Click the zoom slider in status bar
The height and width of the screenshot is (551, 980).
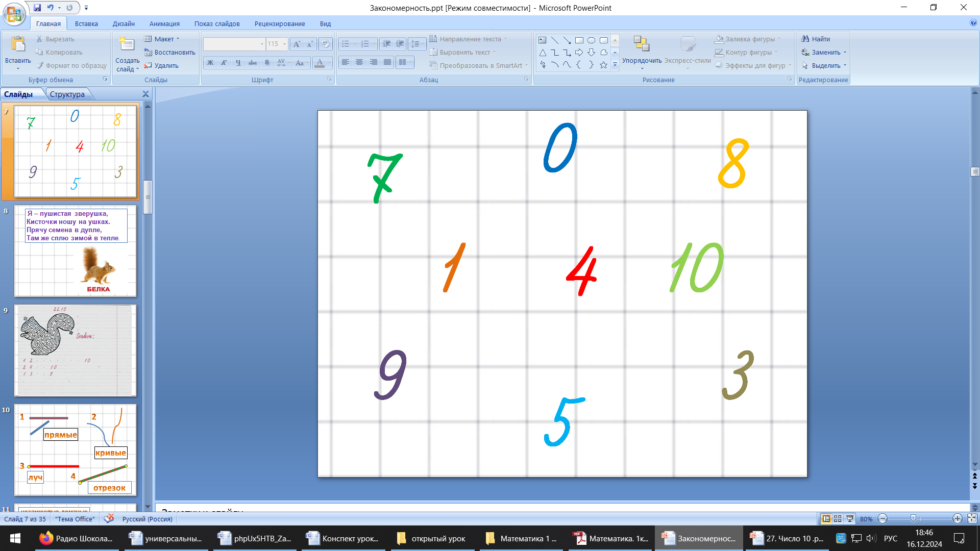(x=913, y=518)
